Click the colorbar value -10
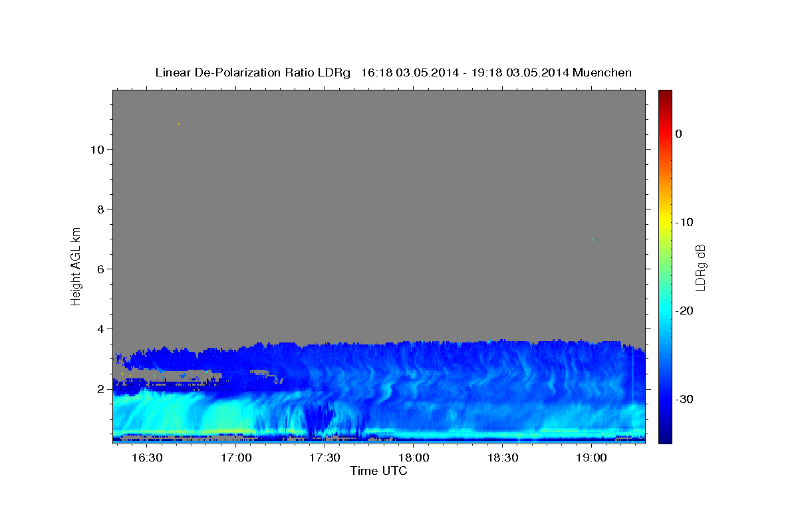The height and width of the screenshot is (532, 798). tap(684, 222)
